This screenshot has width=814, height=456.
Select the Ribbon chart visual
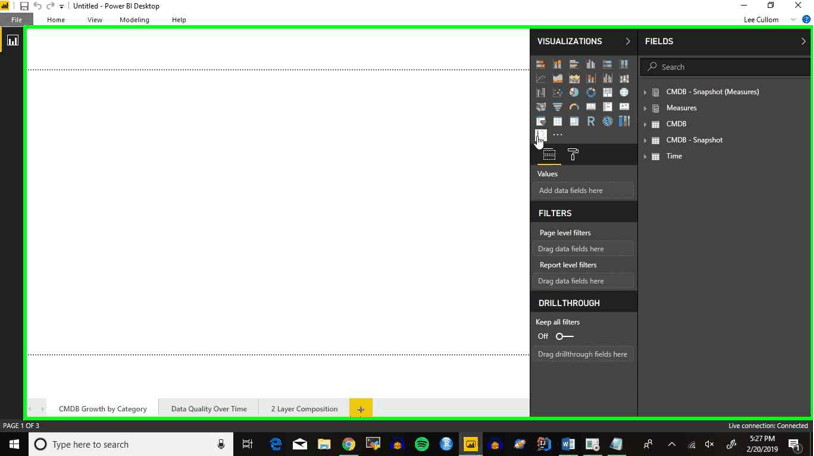click(x=624, y=78)
